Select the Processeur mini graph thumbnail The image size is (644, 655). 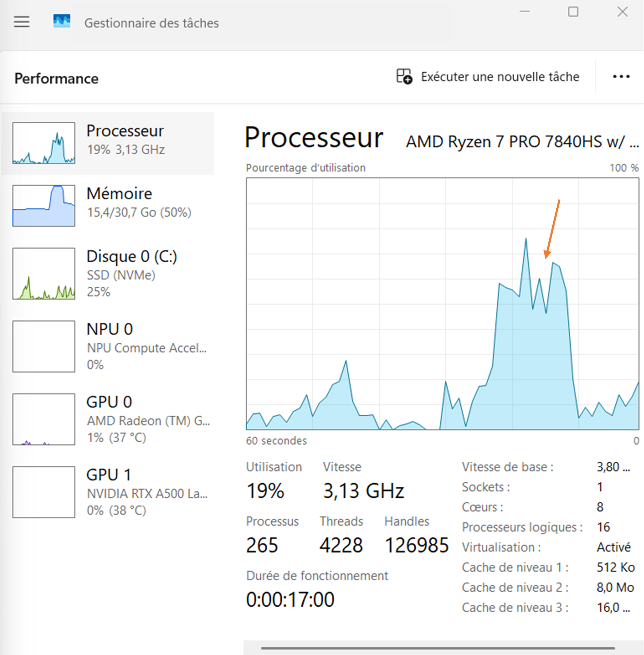coord(44,143)
